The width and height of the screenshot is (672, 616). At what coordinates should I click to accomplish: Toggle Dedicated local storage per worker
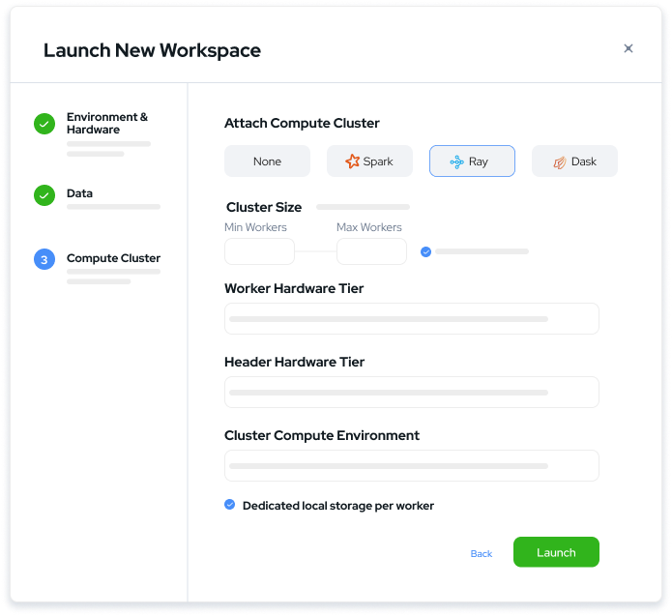click(230, 505)
